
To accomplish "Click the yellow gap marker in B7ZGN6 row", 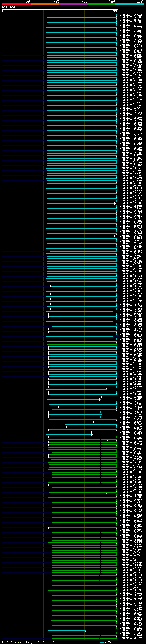I will (x=107, y=493).
